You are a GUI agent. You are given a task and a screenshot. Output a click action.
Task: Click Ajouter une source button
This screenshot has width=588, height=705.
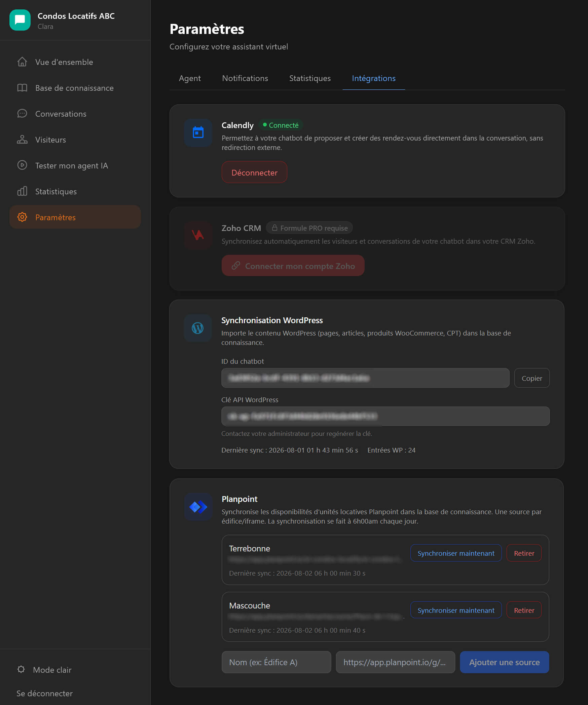pos(504,662)
